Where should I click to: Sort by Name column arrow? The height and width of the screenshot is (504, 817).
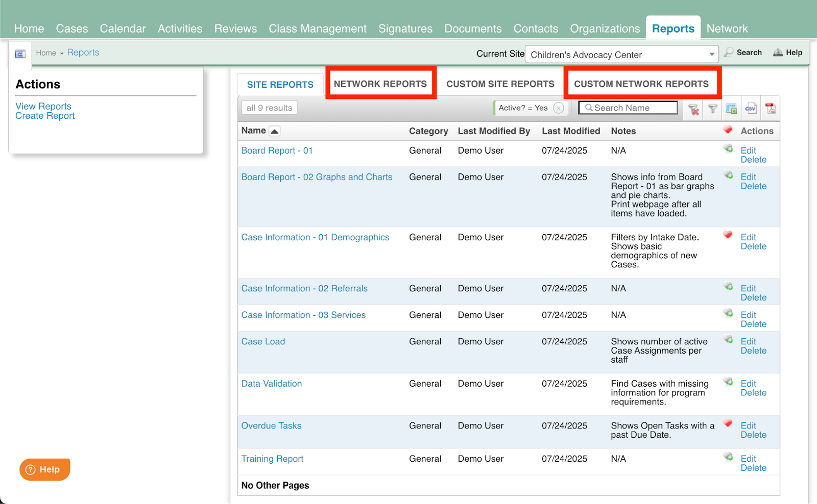(274, 131)
